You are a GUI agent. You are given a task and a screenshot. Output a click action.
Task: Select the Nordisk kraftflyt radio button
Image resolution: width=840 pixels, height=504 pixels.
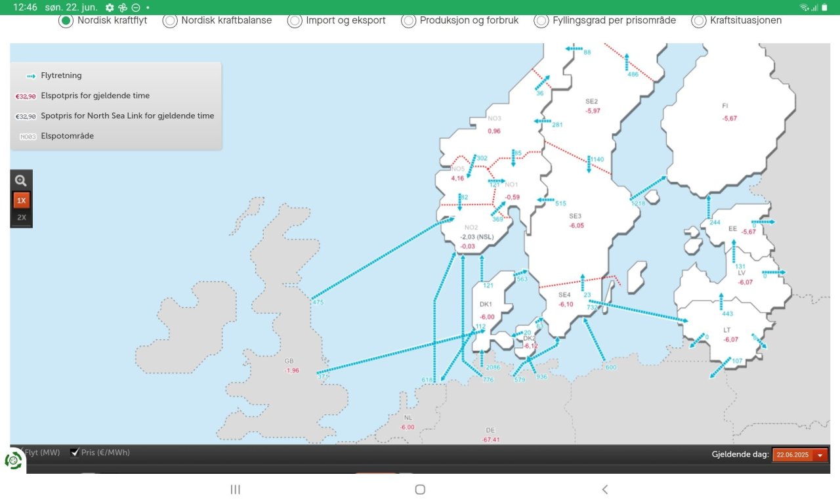pyautogui.click(x=65, y=20)
